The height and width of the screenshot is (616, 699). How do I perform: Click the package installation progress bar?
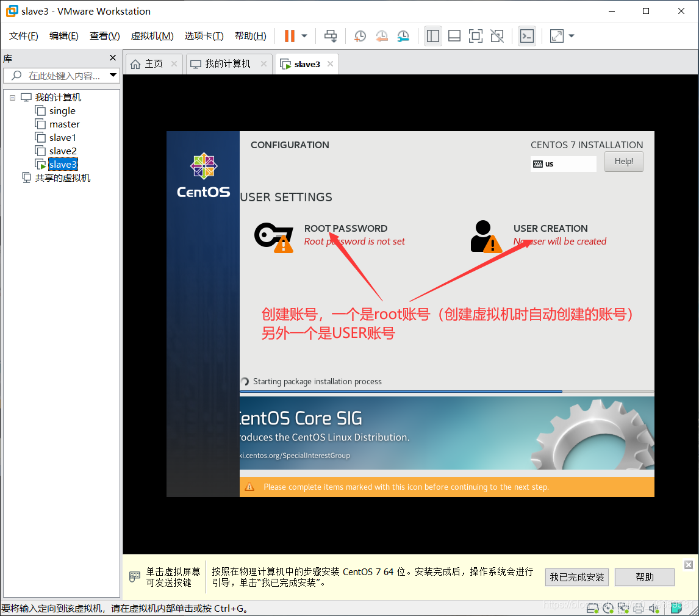coord(446,392)
